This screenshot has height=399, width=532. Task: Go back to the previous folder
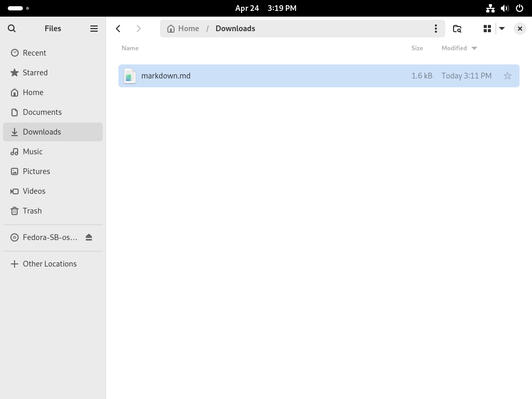(x=118, y=29)
